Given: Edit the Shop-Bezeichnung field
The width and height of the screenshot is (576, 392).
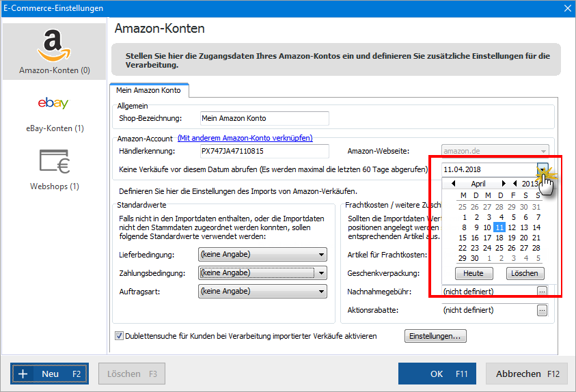Looking at the screenshot, I should click(264, 118).
